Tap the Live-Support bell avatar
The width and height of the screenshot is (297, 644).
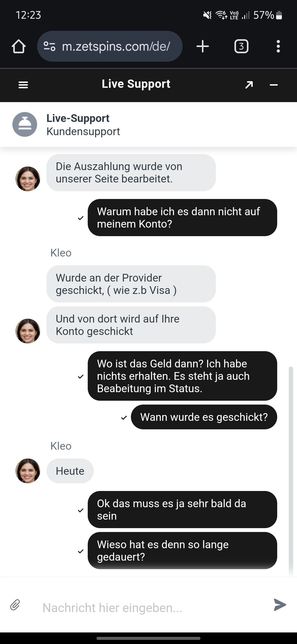[25, 124]
